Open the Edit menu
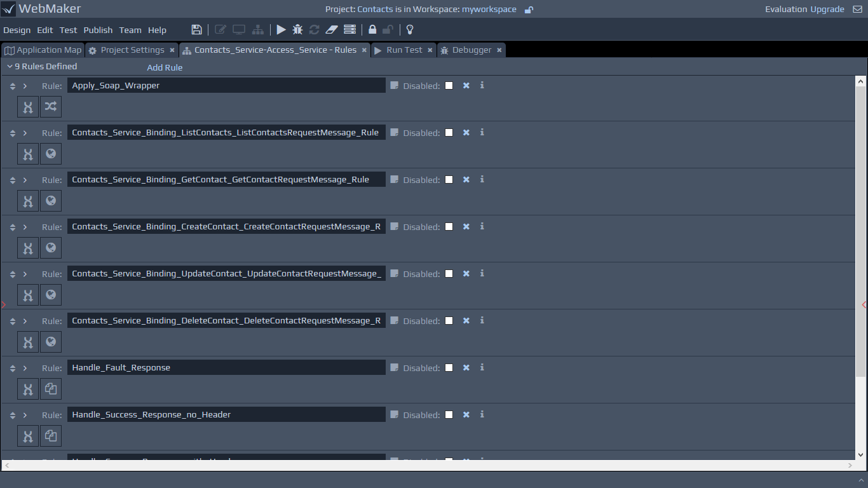This screenshot has width=868, height=488. pos(45,30)
